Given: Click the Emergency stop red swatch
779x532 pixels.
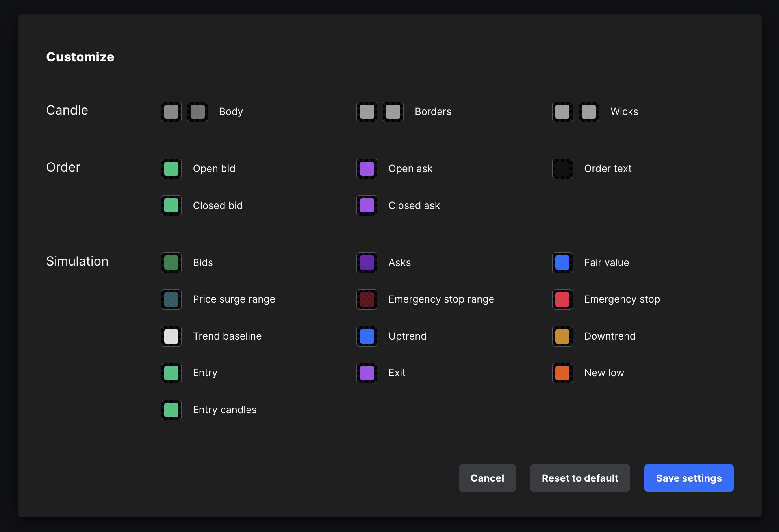Looking at the screenshot, I should click(562, 299).
